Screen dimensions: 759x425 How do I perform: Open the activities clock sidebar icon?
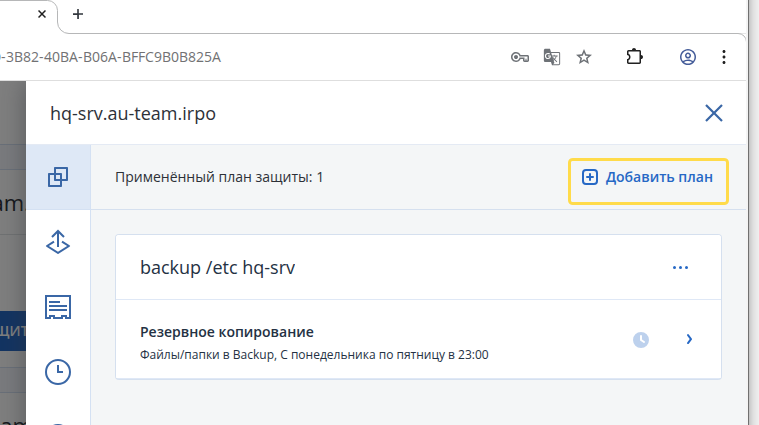click(x=58, y=372)
